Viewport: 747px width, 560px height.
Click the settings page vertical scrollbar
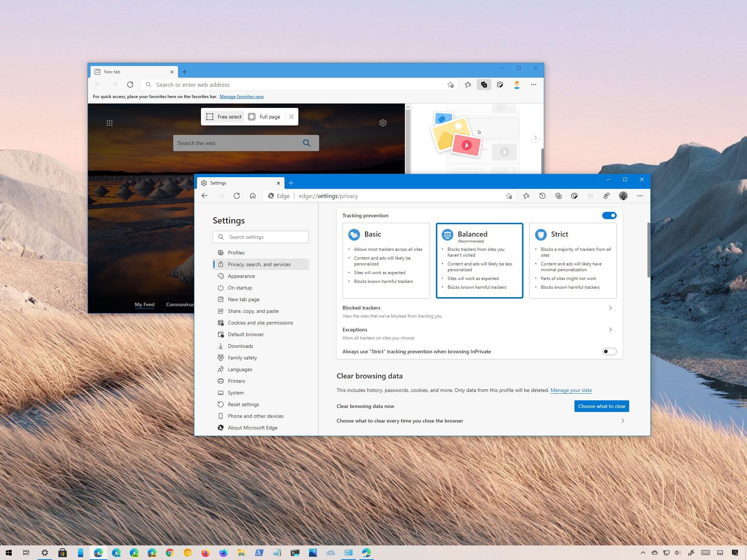tap(649, 250)
